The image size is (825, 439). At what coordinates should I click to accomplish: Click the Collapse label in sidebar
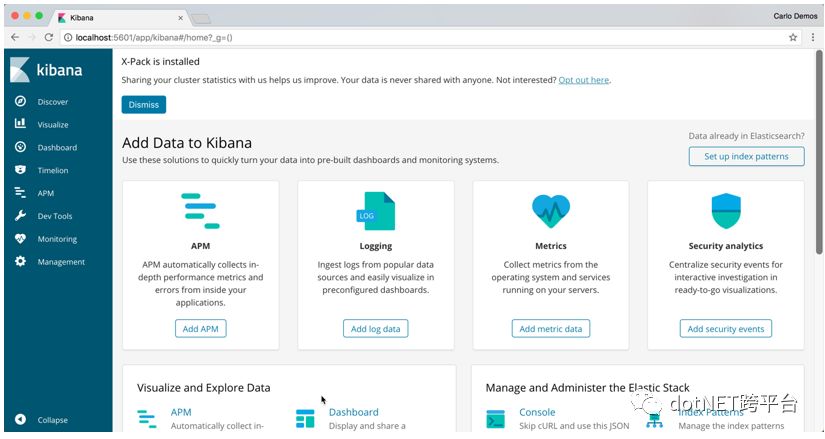pyautogui.click(x=53, y=420)
